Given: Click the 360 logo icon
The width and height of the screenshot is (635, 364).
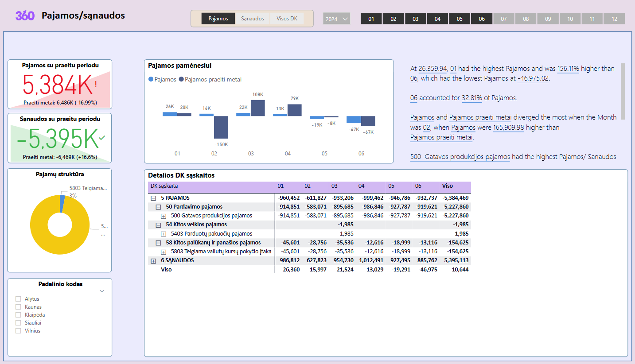Looking at the screenshot, I should point(25,15).
